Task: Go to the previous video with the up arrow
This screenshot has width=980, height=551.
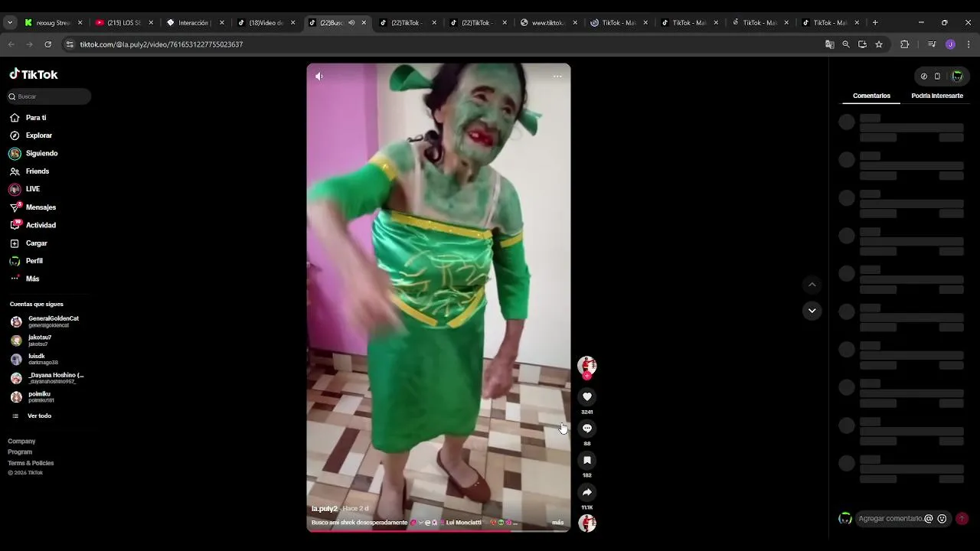Action: 812,285
